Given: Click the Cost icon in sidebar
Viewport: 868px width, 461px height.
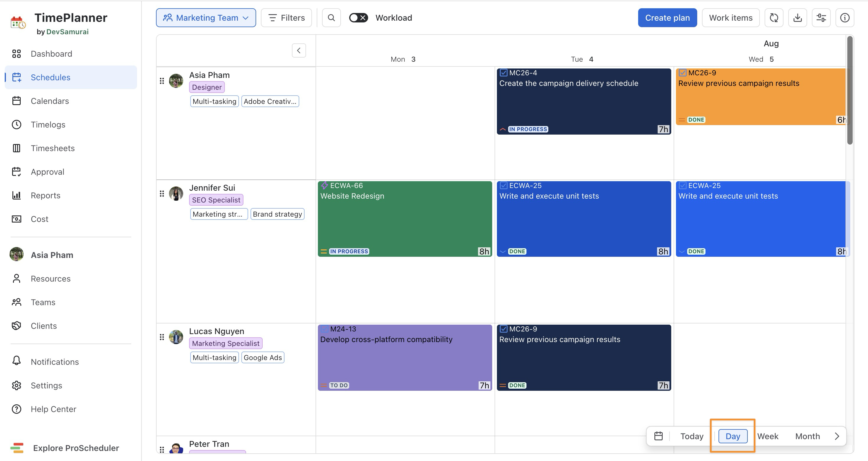Looking at the screenshot, I should click(x=17, y=219).
